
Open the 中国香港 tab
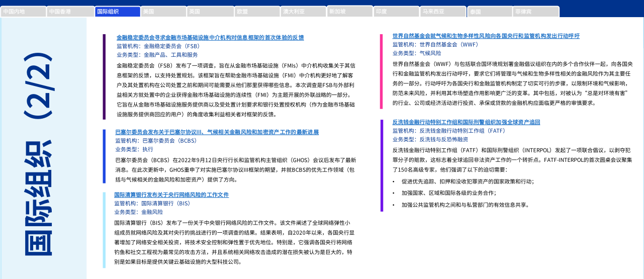[70, 11]
